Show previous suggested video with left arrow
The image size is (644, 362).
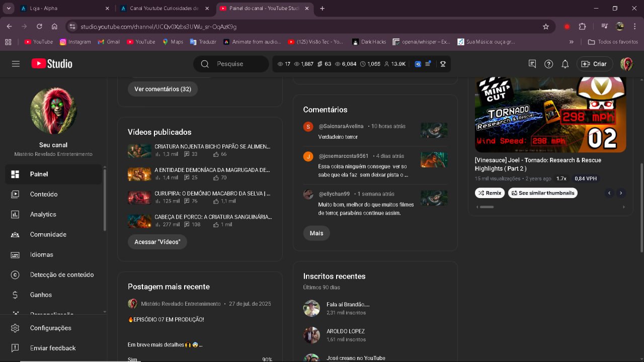(609, 193)
